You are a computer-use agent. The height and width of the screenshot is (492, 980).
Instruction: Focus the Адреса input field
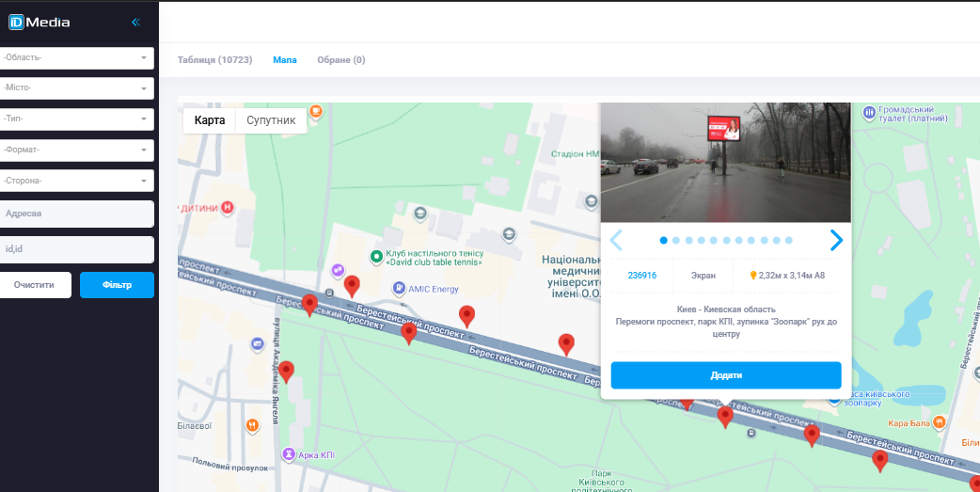coord(76,214)
